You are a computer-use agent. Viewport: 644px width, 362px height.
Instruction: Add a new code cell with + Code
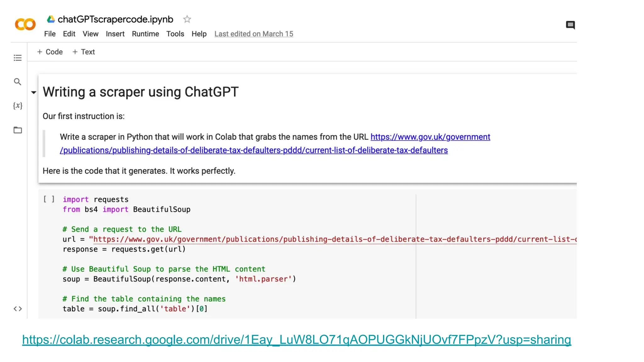[50, 52]
